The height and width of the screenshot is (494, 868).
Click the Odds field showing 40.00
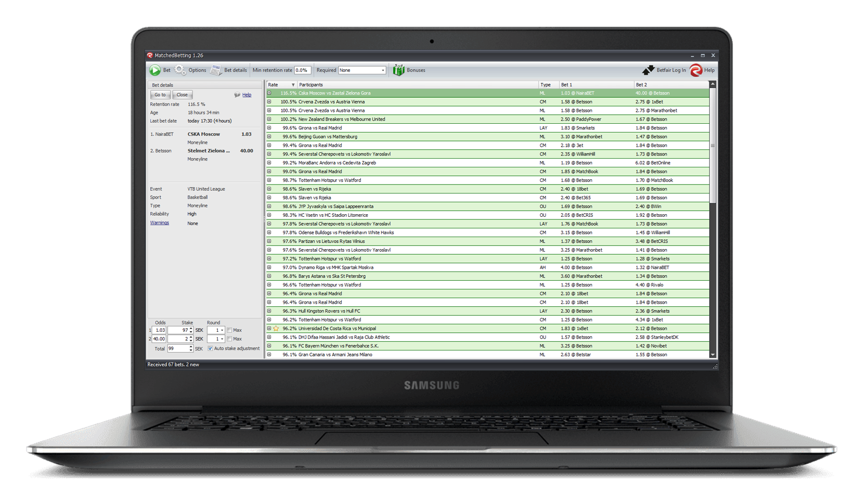click(x=159, y=339)
